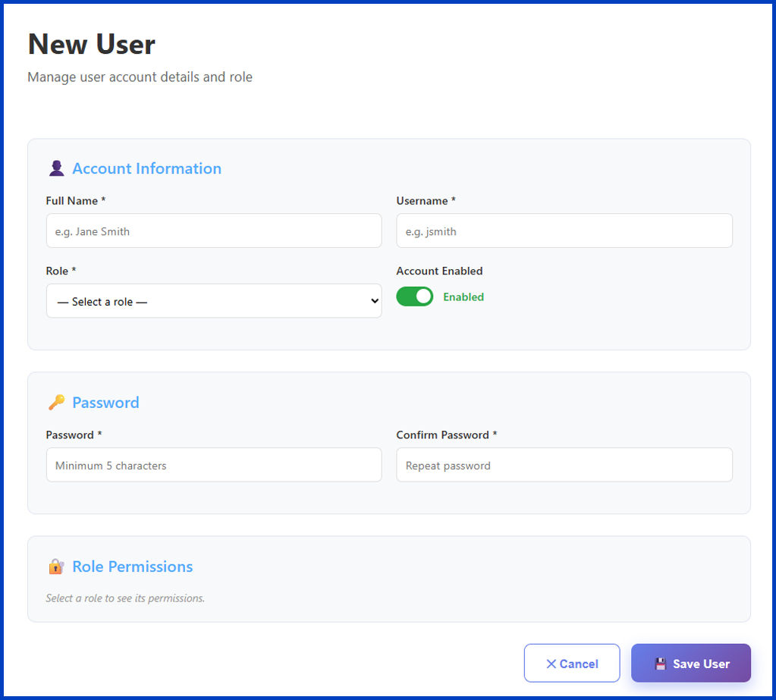Click the New User page title
Image resolution: width=776 pixels, height=700 pixels.
(92, 44)
